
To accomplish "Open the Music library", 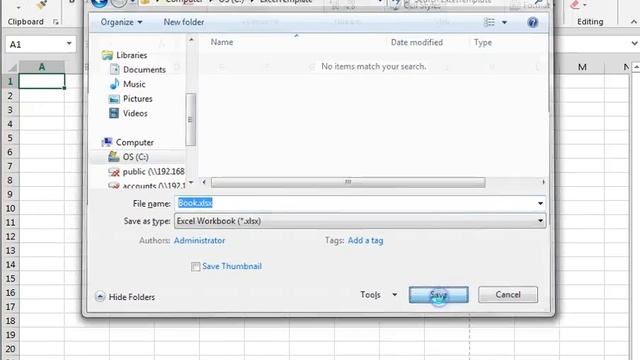I will pyautogui.click(x=134, y=84).
